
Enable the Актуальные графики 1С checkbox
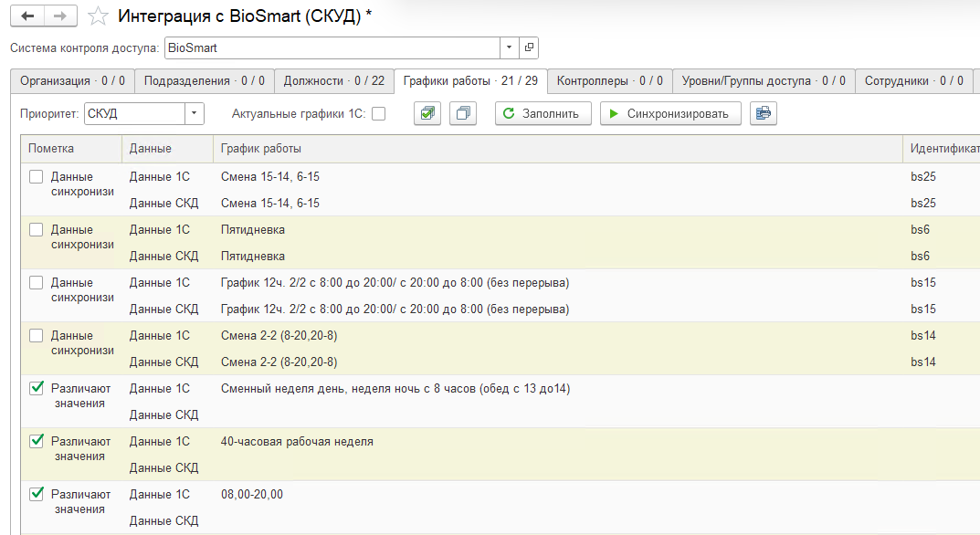[x=378, y=113]
